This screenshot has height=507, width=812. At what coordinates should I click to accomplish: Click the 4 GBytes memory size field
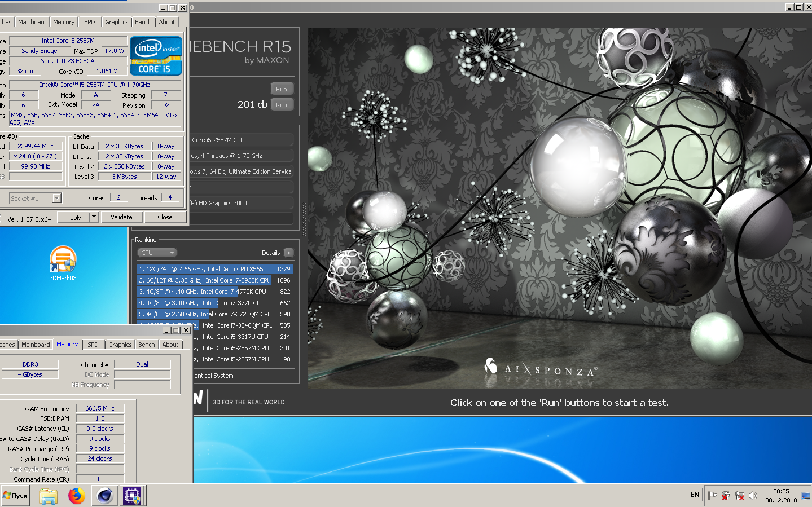pos(30,374)
